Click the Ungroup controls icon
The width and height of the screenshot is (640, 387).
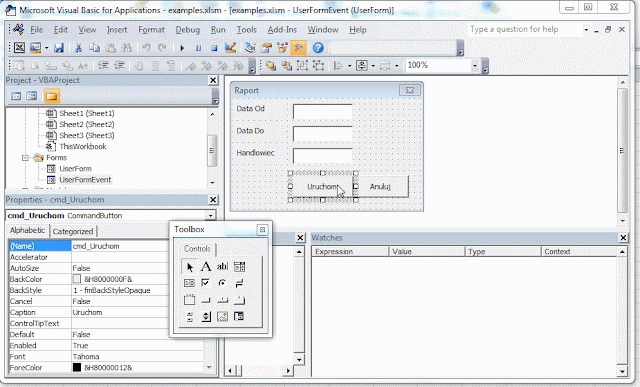[x=318, y=65]
